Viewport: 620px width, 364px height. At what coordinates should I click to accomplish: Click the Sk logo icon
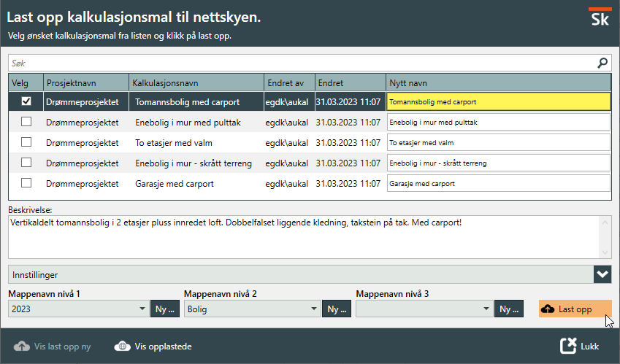[599, 18]
